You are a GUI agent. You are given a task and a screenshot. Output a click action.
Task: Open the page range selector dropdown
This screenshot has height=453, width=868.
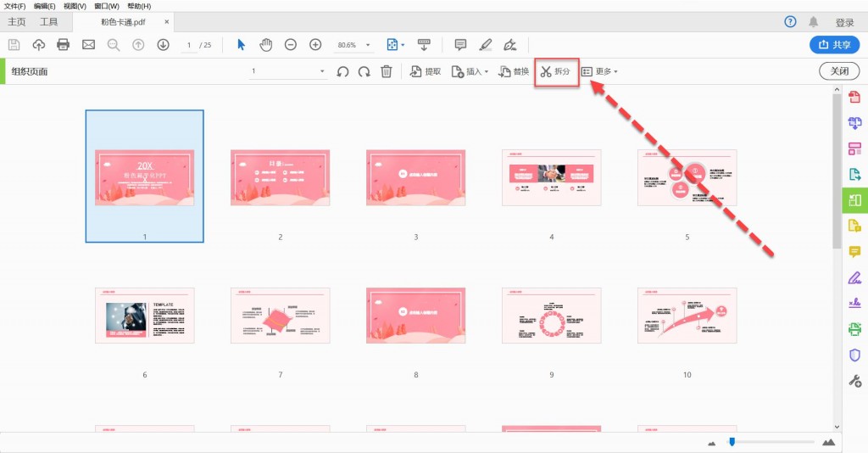pos(287,71)
